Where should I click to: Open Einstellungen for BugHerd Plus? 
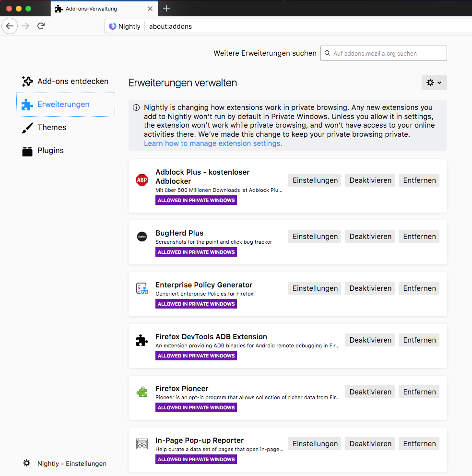(x=315, y=237)
